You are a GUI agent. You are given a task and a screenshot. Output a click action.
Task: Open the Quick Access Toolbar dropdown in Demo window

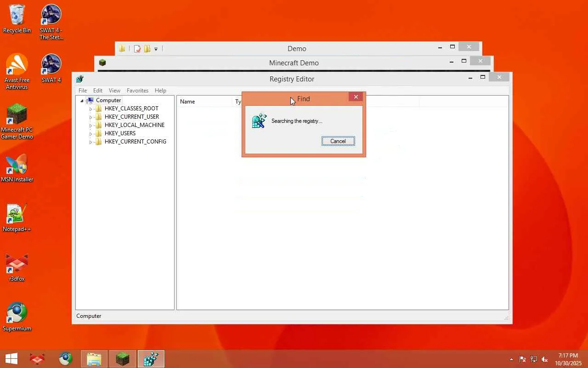(156, 49)
